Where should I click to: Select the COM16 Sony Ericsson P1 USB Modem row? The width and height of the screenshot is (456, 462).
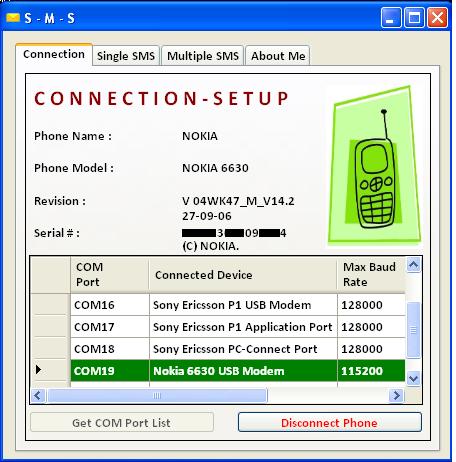(x=238, y=305)
